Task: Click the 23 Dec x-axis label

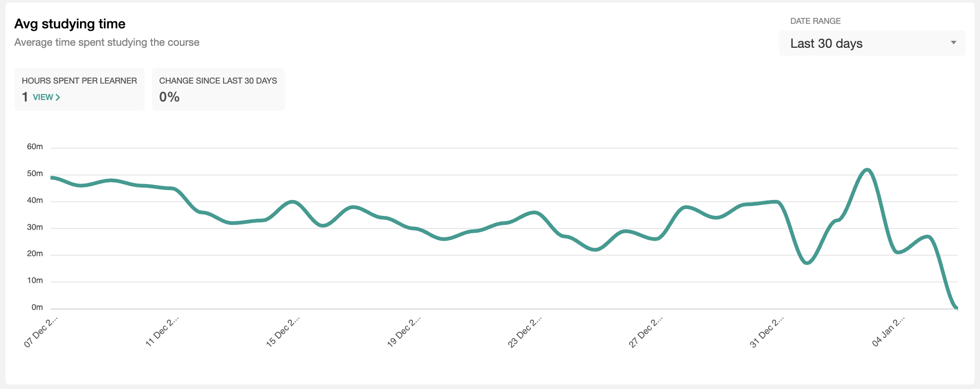Action: coord(524,331)
